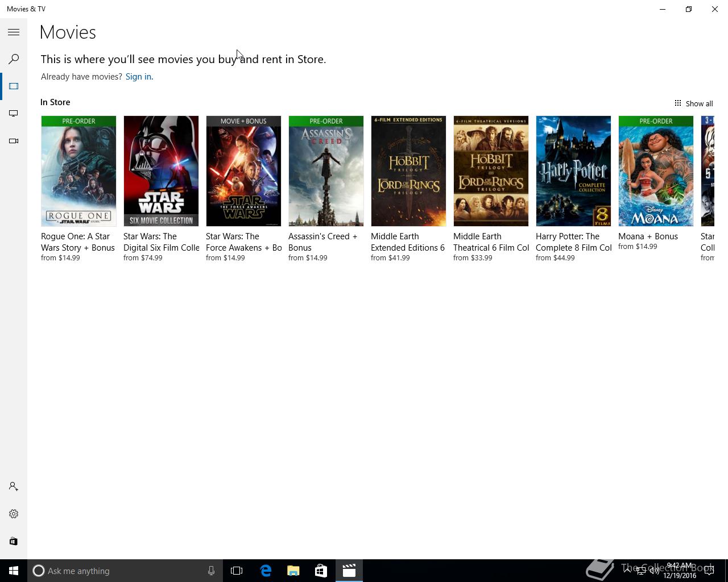Click the Cortana 'Ask me anything' box
728x582 pixels.
click(x=125, y=571)
